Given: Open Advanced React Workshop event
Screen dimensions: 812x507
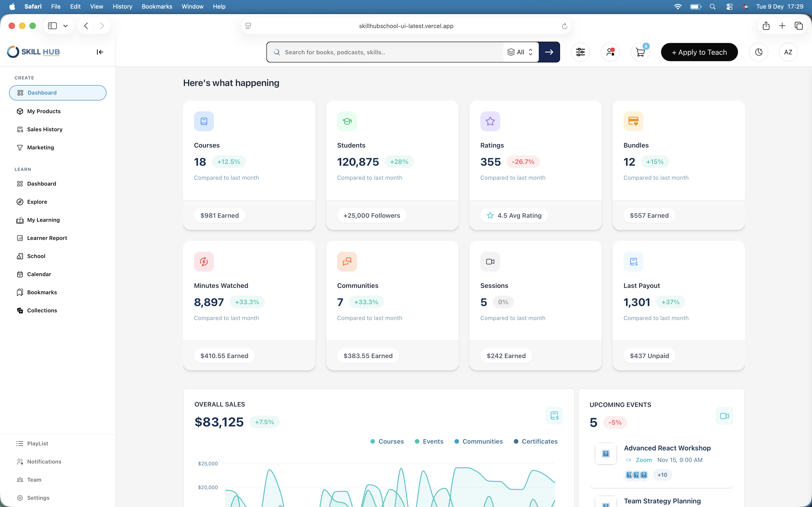Looking at the screenshot, I should (x=667, y=448).
